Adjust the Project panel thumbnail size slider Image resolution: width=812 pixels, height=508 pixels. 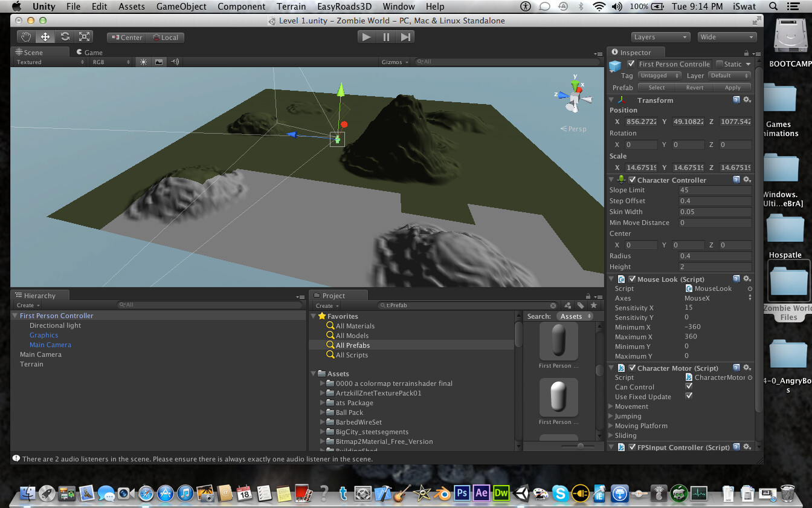pyautogui.click(x=580, y=446)
